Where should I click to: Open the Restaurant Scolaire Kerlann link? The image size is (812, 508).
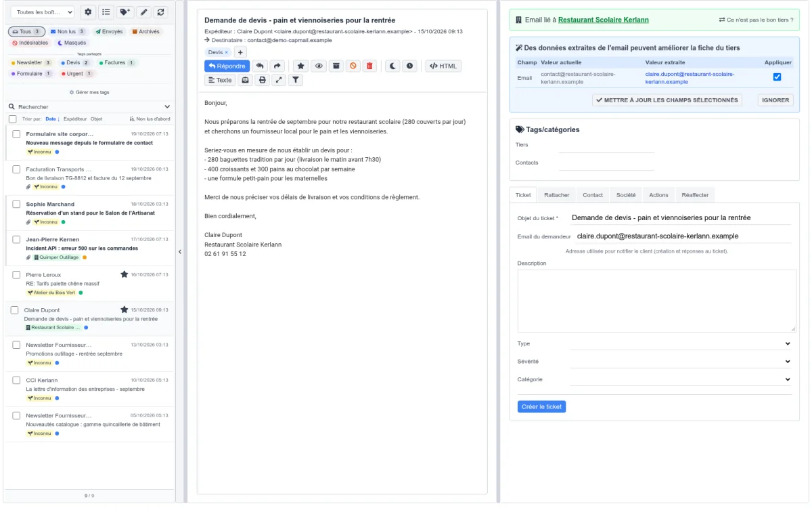pos(604,20)
